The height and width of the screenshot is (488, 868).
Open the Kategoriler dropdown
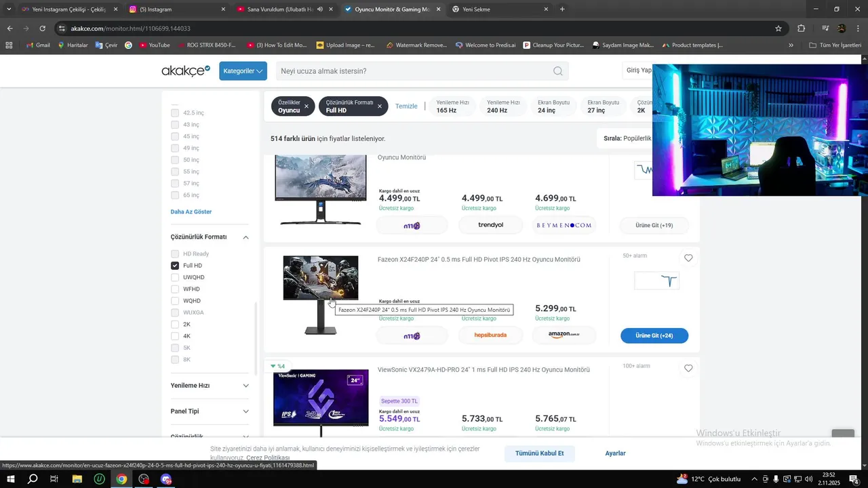[243, 71]
